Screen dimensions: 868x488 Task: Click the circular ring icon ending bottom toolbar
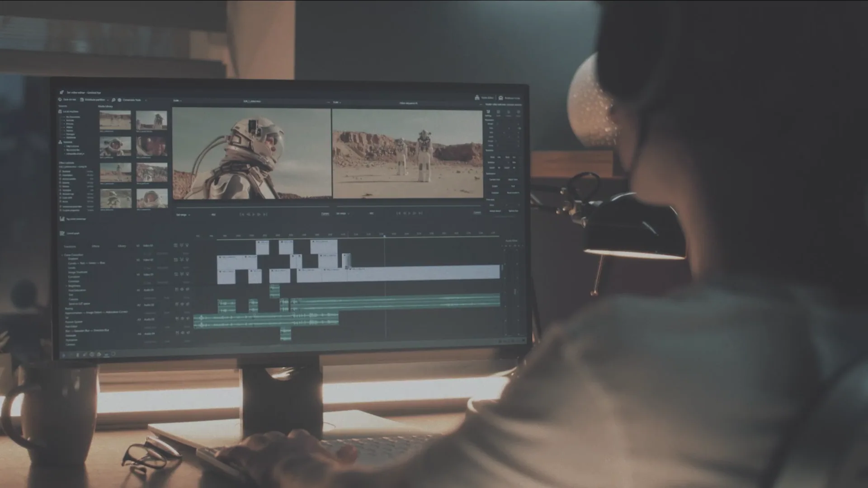click(113, 354)
